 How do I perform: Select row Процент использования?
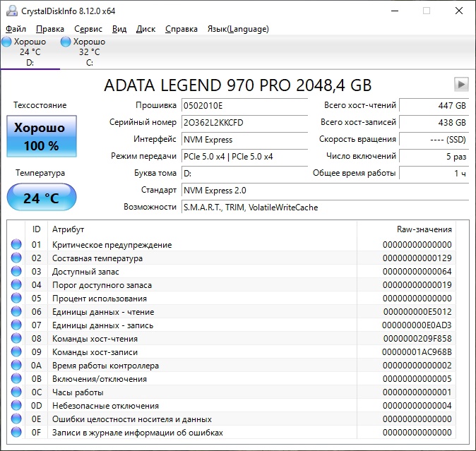pyautogui.click(x=232, y=298)
